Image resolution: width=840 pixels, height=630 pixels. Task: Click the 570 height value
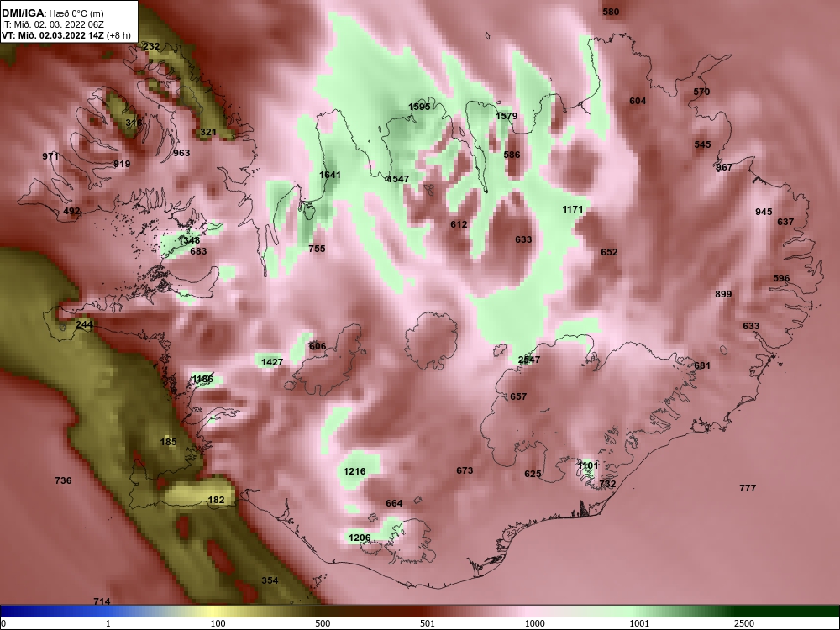coord(701,92)
